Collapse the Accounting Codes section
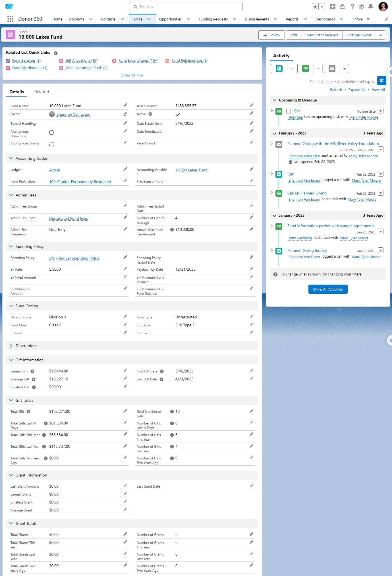This screenshot has height=576, width=392. pos(11,158)
